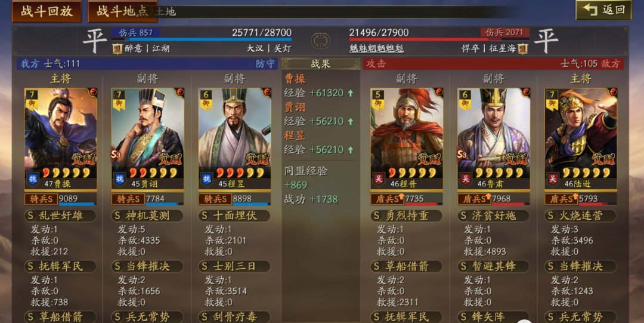Open the 战斗回放 battle replay

[47, 11]
